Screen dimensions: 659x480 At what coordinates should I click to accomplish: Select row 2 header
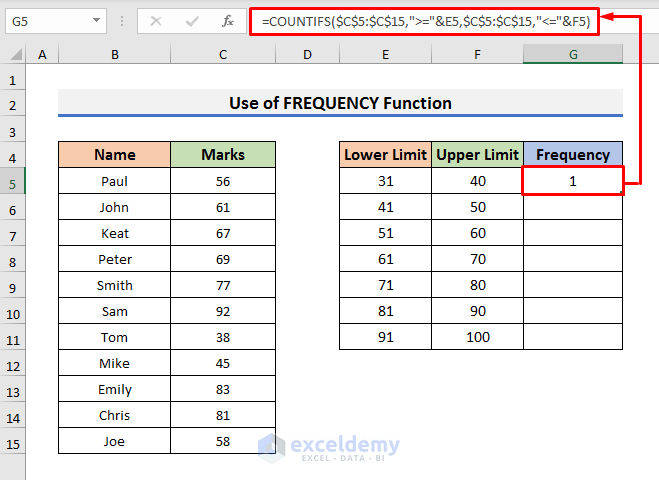point(13,105)
